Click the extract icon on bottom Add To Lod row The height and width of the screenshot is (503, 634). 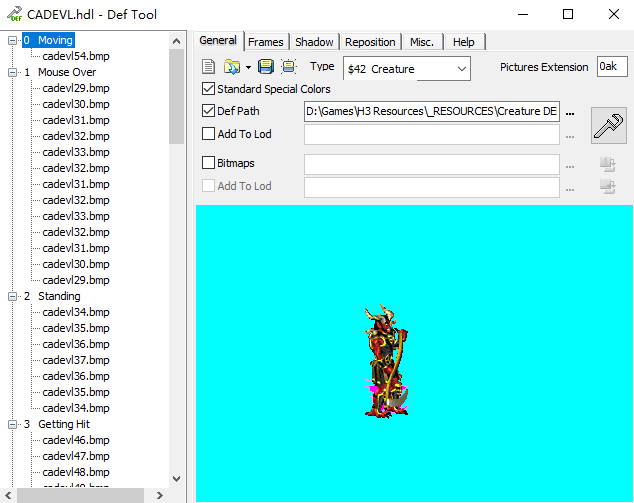point(608,186)
